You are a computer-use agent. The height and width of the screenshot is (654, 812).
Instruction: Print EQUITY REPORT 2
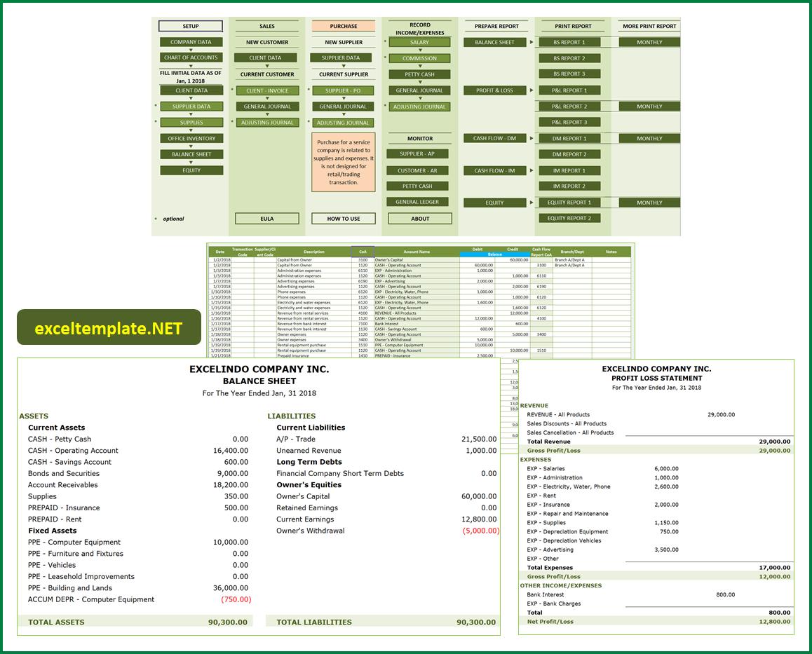[569, 218]
